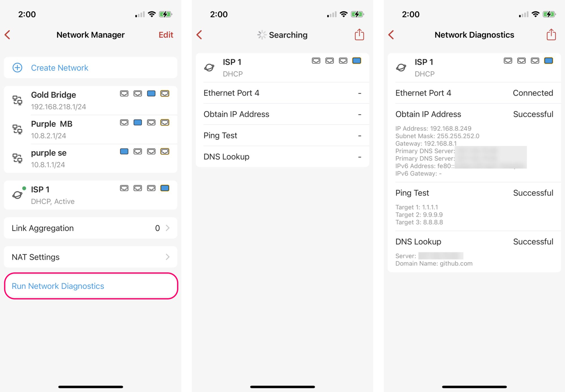Image resolution: width=565 pixels, height=392 pixels.
Task: Open the purple se network entry
Action: [x=91, y=159]
